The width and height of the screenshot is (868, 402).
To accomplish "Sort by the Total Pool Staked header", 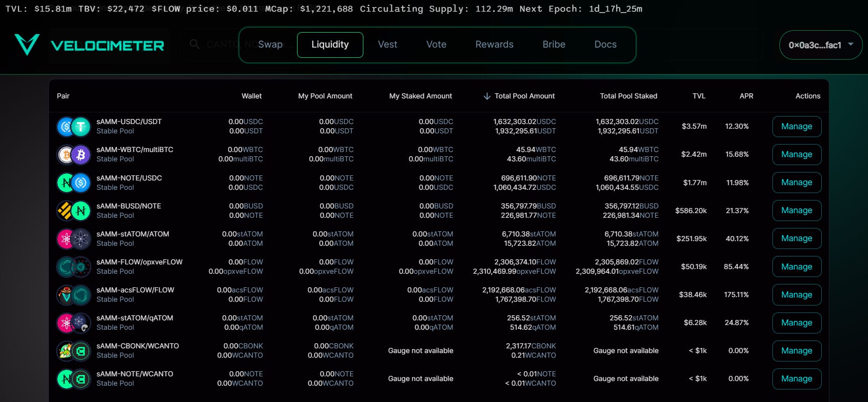I will tap(629, 96).
